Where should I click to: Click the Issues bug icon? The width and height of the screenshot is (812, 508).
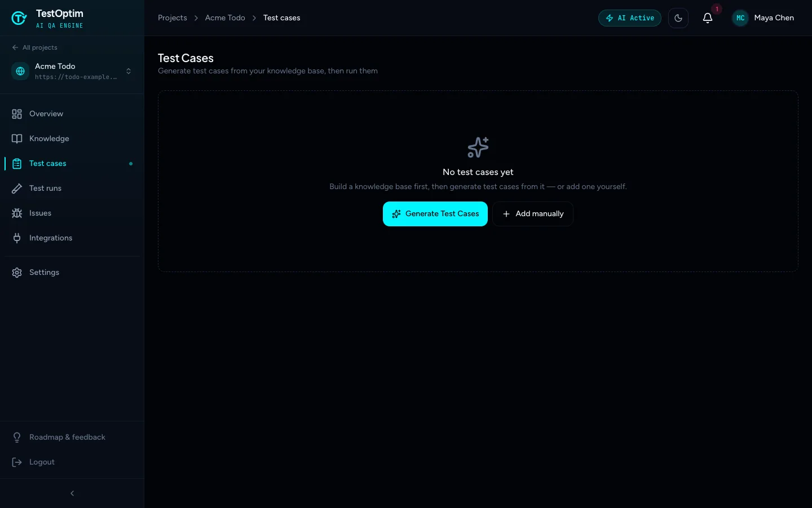(17, 213)
